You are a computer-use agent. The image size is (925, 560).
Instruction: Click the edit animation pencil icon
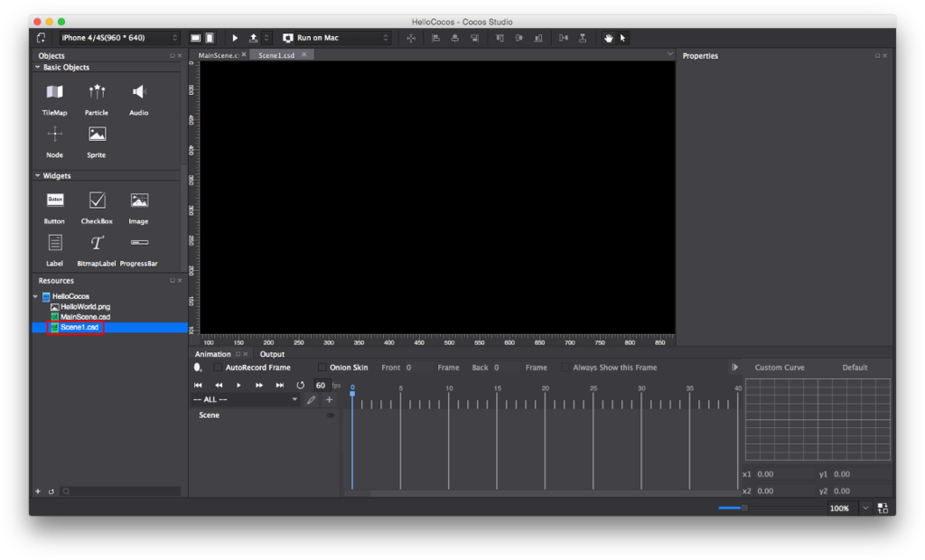(311, 399)
